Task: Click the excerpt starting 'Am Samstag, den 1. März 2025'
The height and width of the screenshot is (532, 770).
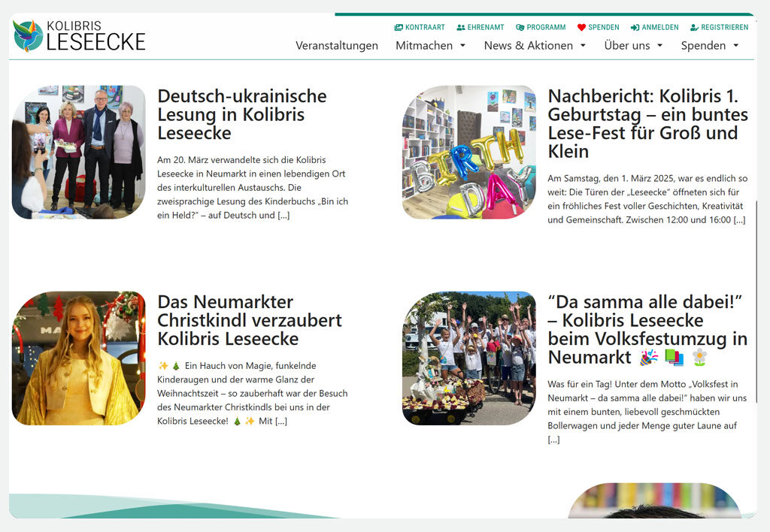Action: tap(647, 199)
